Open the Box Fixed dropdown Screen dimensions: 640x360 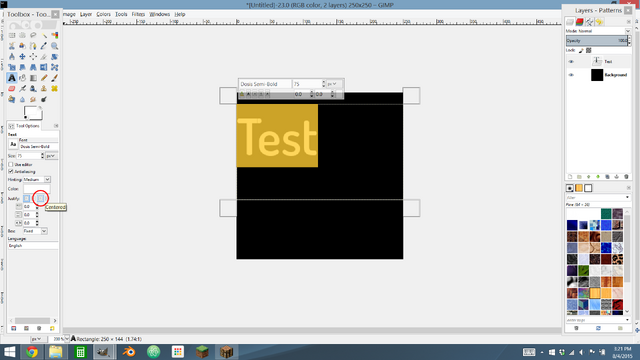tap(35, 231)
